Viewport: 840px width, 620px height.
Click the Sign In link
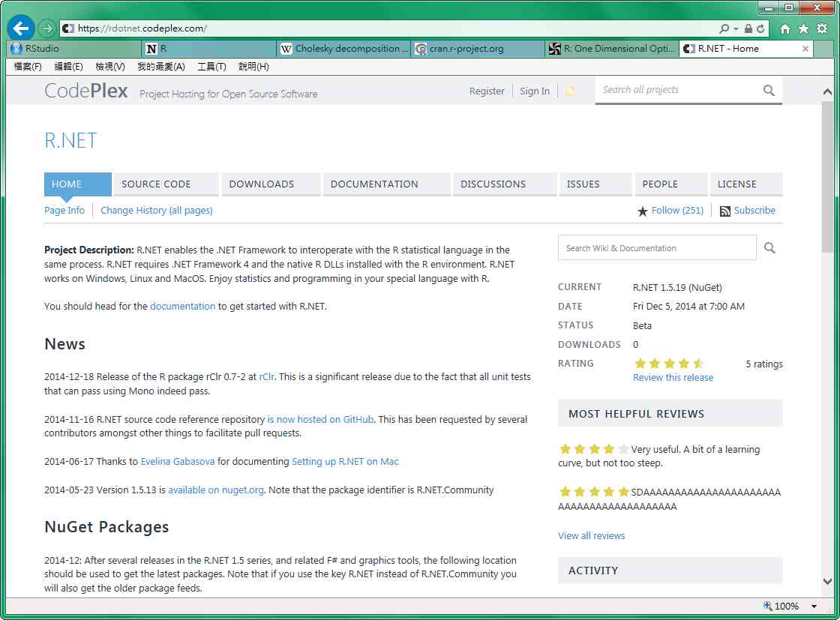[534, 91]
